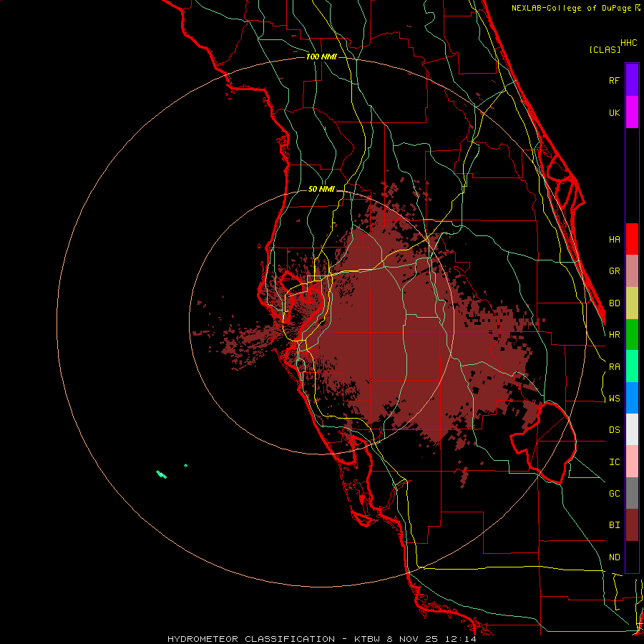Image resolution: width=644 pixels, height=644 pixels.
Task: Click the 12:14 timestamp
Action: pos(460,639)
